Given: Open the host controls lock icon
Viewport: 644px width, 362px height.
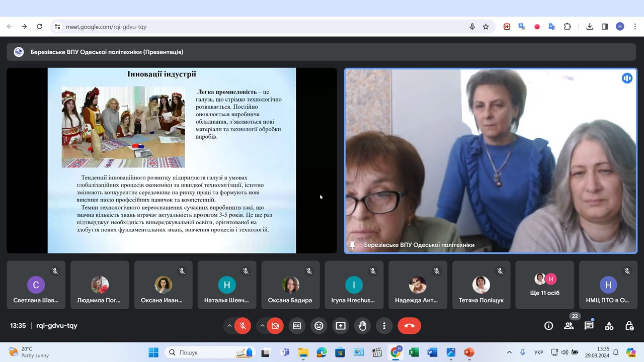Looking at the screenshot, I should coord(629,326).
